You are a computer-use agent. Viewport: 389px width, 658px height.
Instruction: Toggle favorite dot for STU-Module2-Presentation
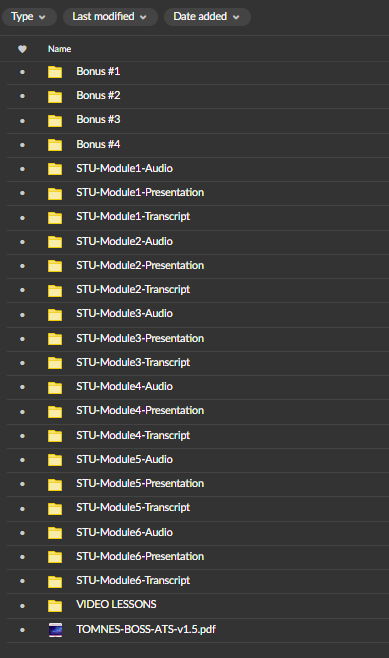pos(23,266)
